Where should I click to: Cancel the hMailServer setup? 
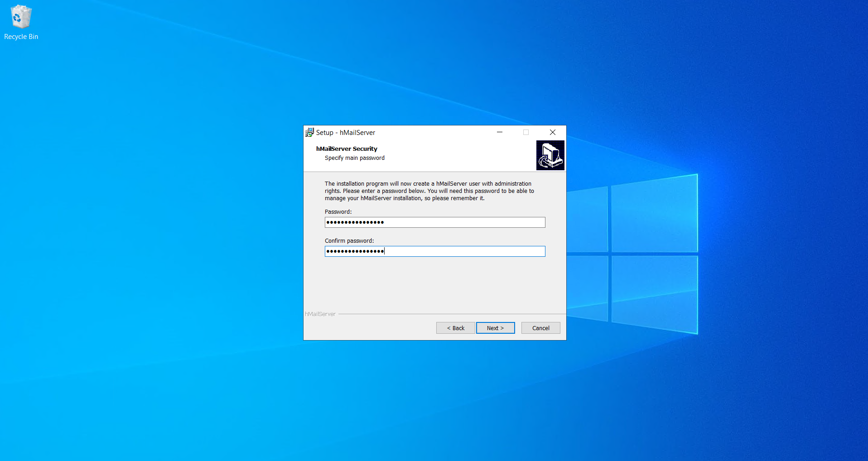[x=541, y=328]
